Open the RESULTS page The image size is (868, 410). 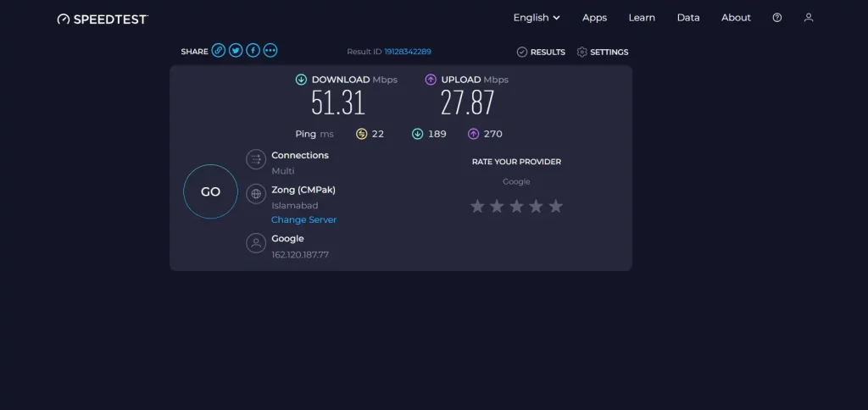[541, 52]
